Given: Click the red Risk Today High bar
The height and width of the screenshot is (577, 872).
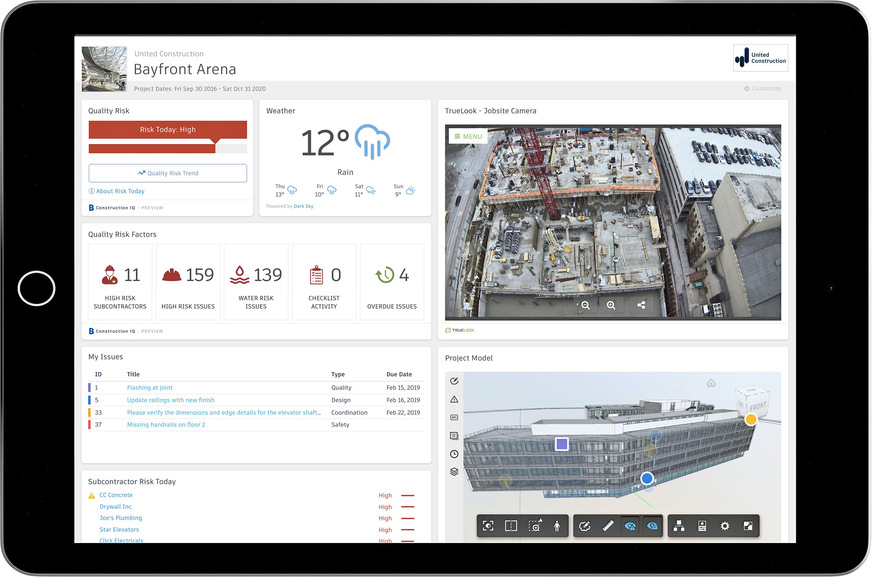Looking at the screenshot, I should [x=167, y=129].
